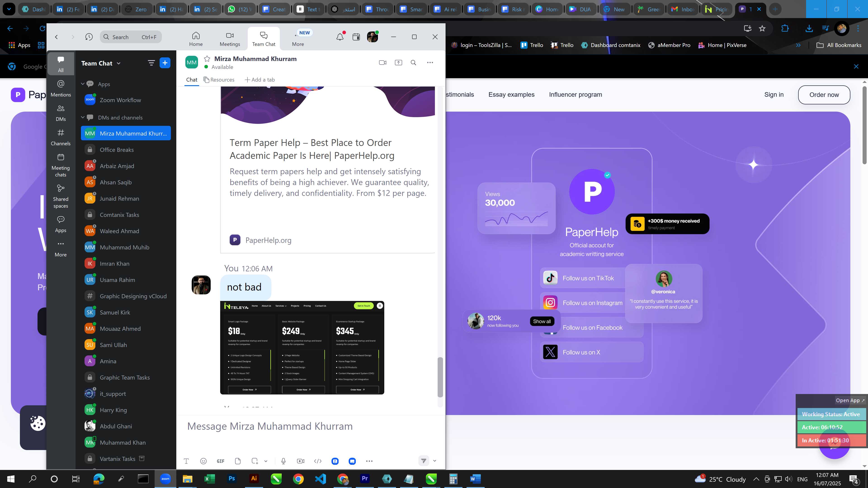868x488 pixels.
Task: Start a video meeting with Mirza Muhammad Khurram
Action: 382,63
